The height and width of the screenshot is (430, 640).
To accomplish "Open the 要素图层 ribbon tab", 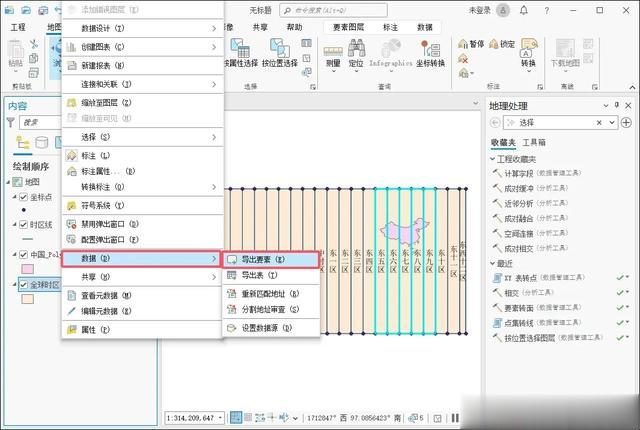I will tap(348, 27).
